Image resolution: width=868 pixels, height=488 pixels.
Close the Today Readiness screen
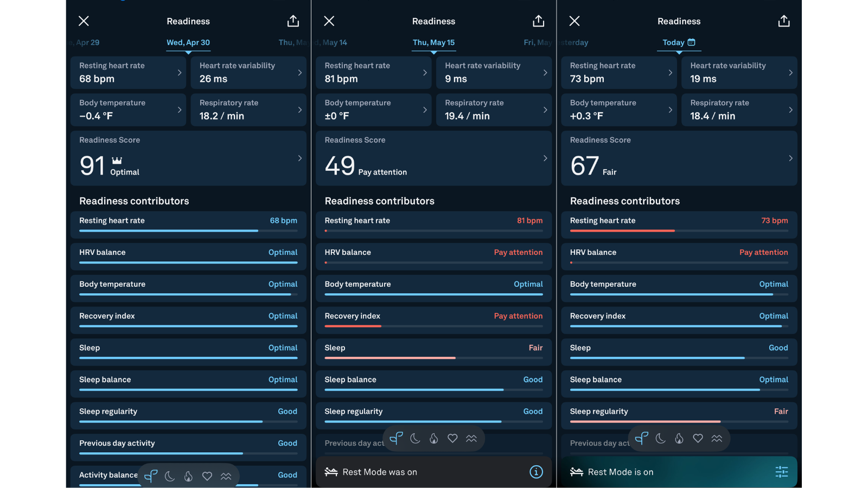(575, 21)
